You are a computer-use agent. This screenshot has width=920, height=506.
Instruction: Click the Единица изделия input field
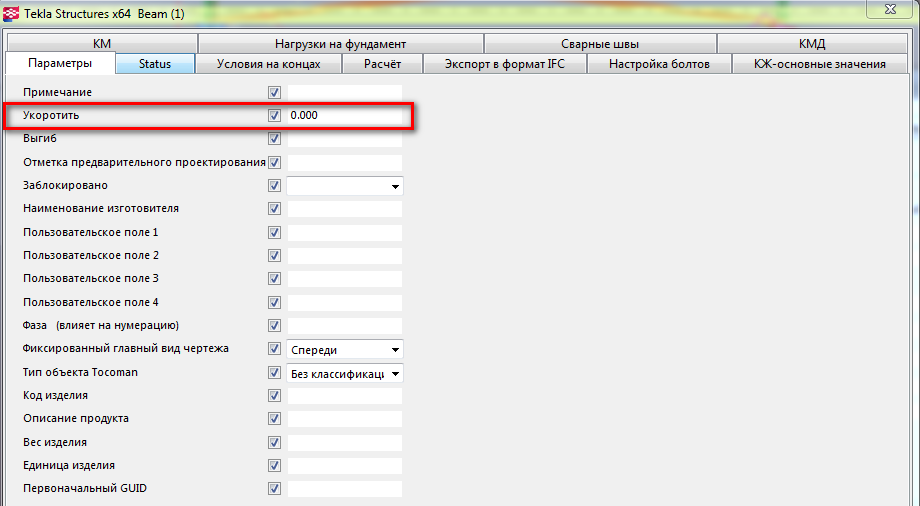click(345, 466)
